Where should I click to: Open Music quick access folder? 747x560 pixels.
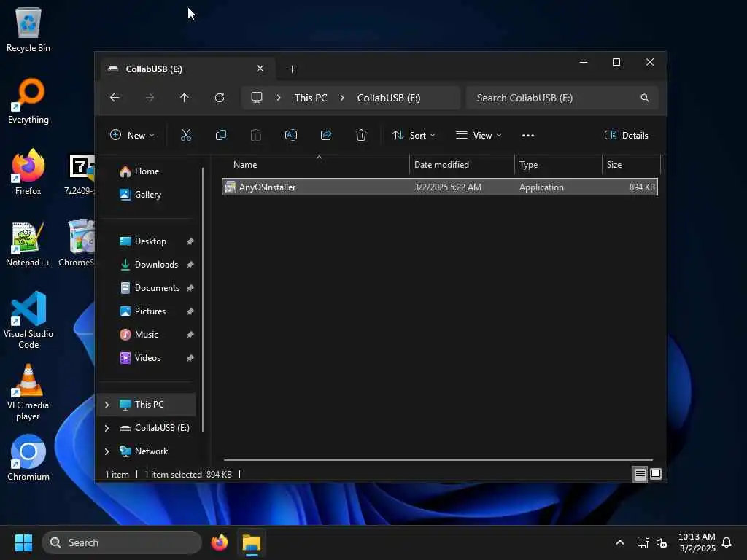pyautogui.click(x=147, y=334)
